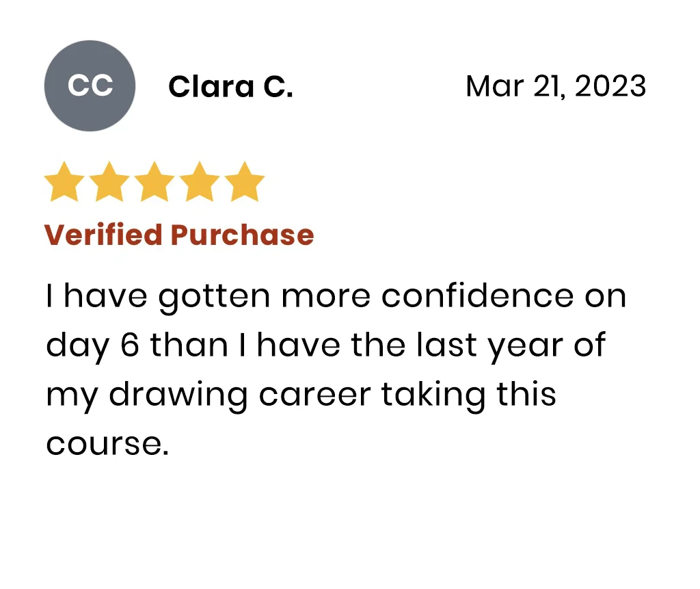Click the word "Verified" in red text
Viewport: 700px width, 589px height.
point(104,235)
